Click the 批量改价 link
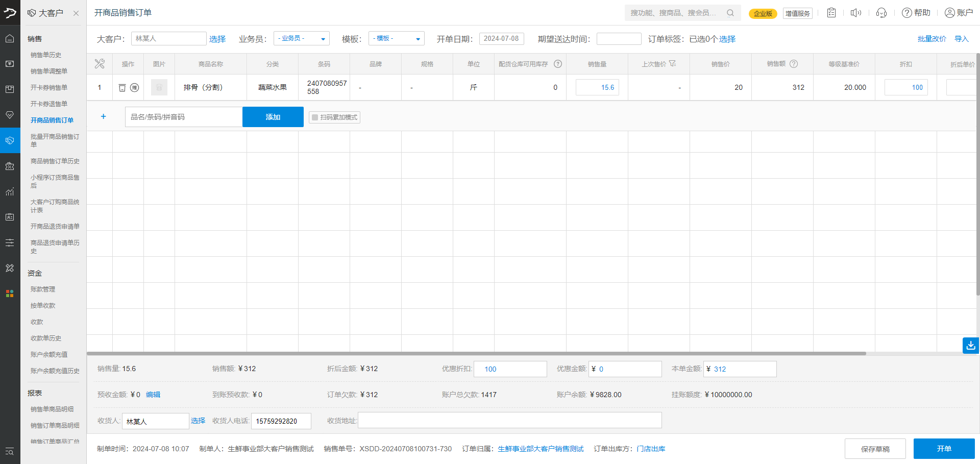The width and height of the screenshot is (980, 464). pos(932,39)
